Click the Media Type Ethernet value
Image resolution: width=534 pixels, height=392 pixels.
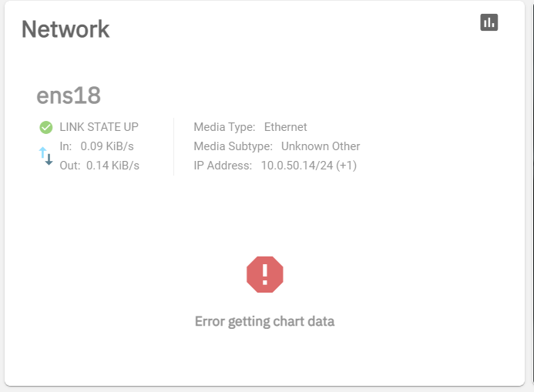285,127
